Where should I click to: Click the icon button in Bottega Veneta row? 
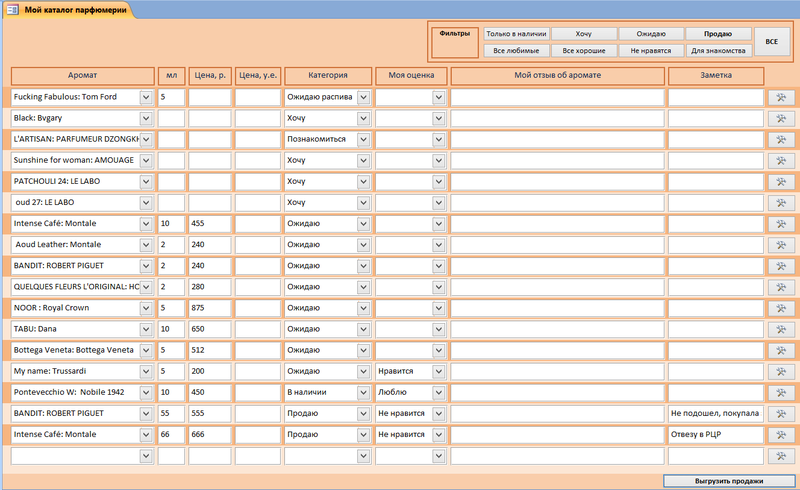click(x=781, y=351)
